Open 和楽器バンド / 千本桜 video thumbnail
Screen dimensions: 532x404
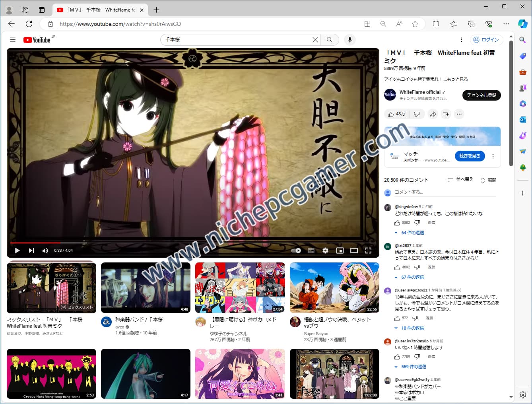(146, 288)
